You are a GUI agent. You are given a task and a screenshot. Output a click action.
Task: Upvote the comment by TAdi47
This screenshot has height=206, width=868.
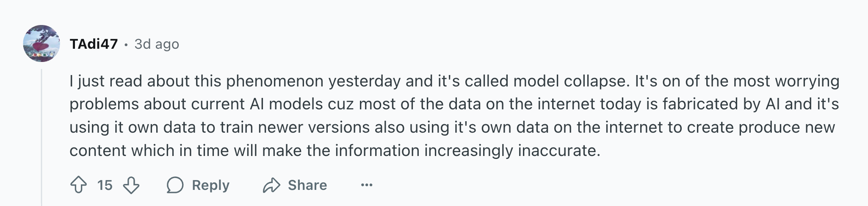(x=78, y=185)
